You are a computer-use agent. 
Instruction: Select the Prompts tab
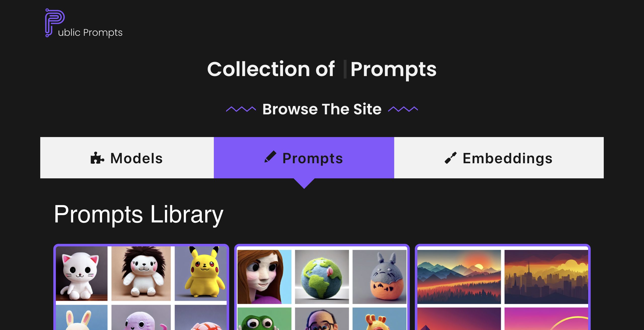(x=304, y=158)
